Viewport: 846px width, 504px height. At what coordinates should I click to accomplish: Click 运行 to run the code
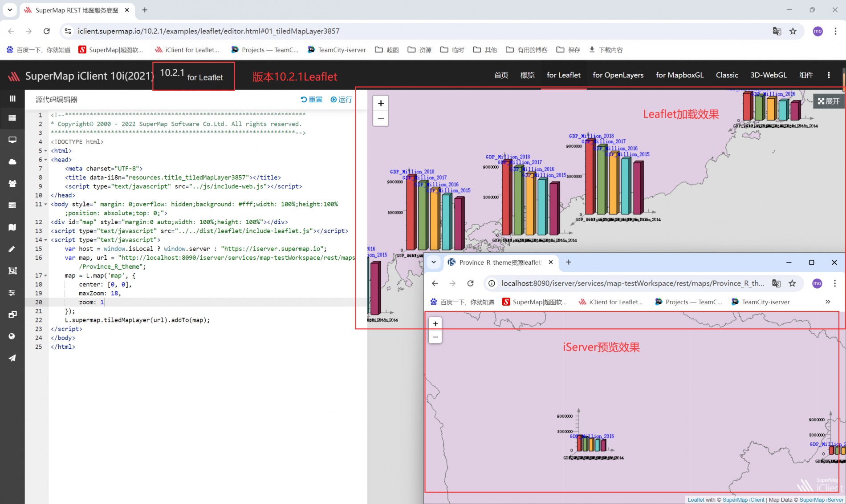point(341,100)
